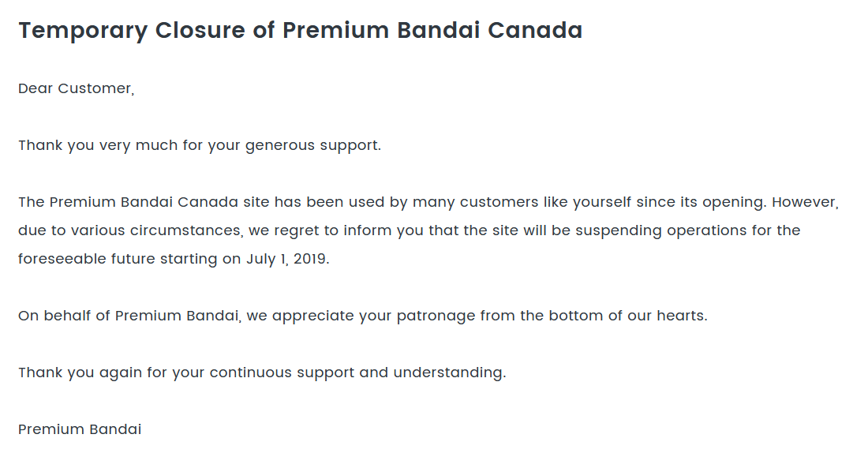Click the word 'Closure' in the heading
868x453 pixels.
tap(200, 31)
